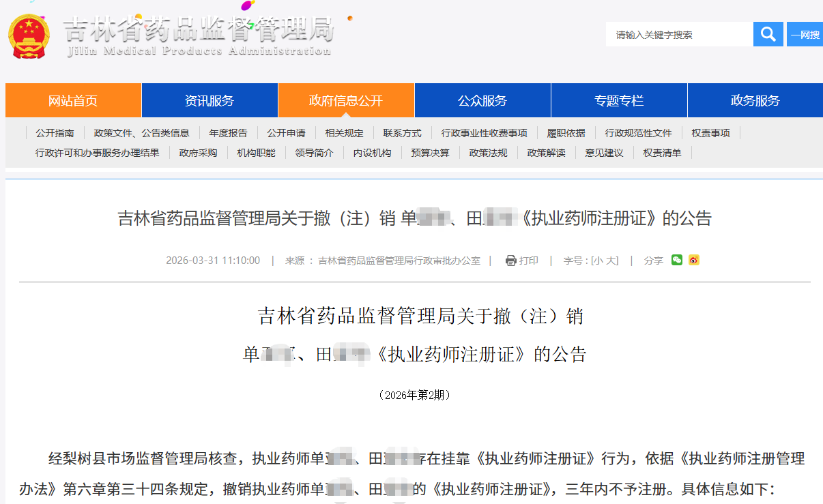Screen dimensions: 823x504
Task: Go to the 公众服务 tab
Action: 482,100
